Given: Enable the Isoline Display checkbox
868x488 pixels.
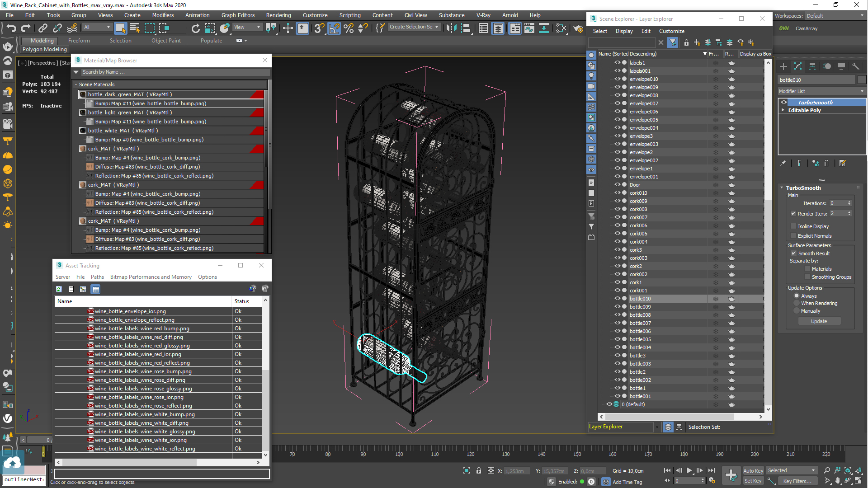Looking at the screenshot, I should [x=793, y=226].
